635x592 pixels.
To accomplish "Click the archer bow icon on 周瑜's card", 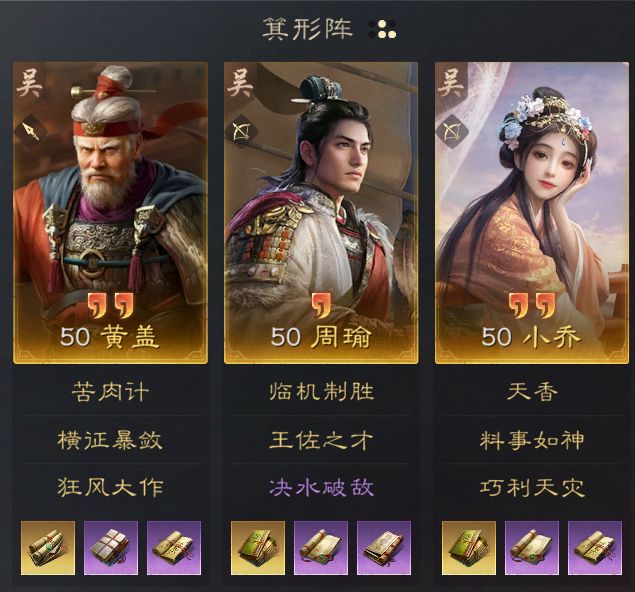I will click(x=241, y=132).
